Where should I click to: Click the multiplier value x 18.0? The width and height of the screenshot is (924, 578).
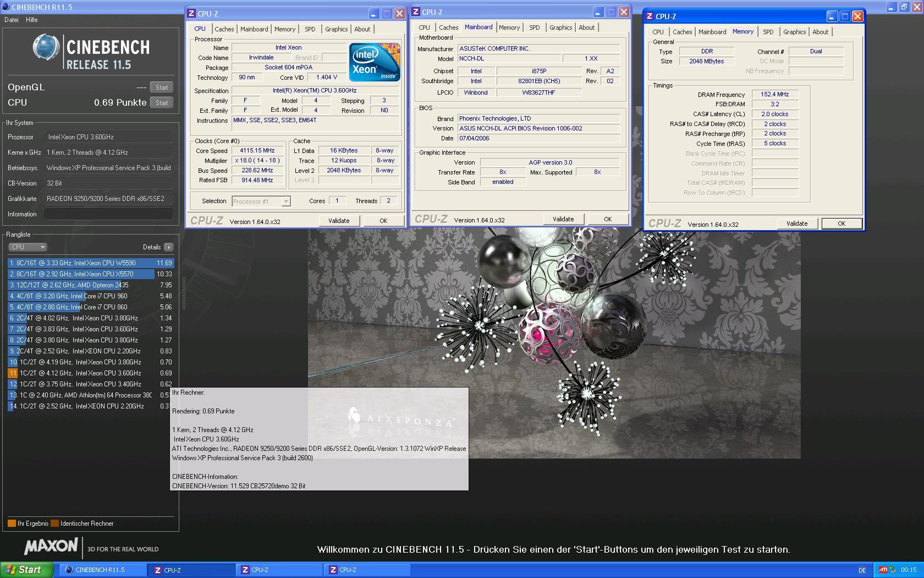pos(257,161)
